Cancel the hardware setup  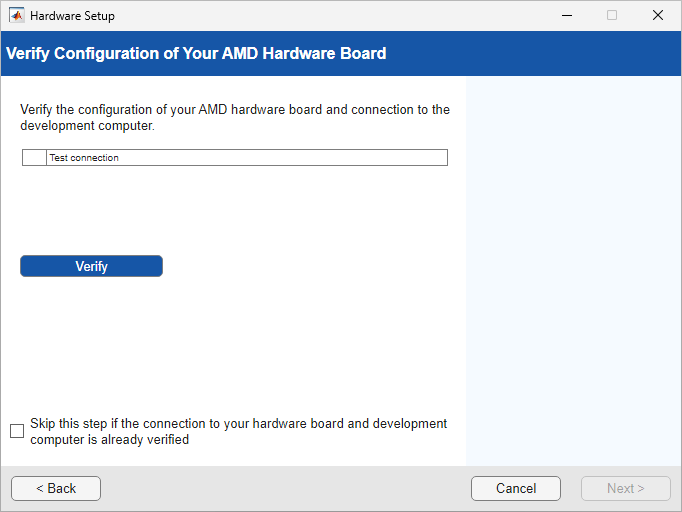[x=516, y=488]
